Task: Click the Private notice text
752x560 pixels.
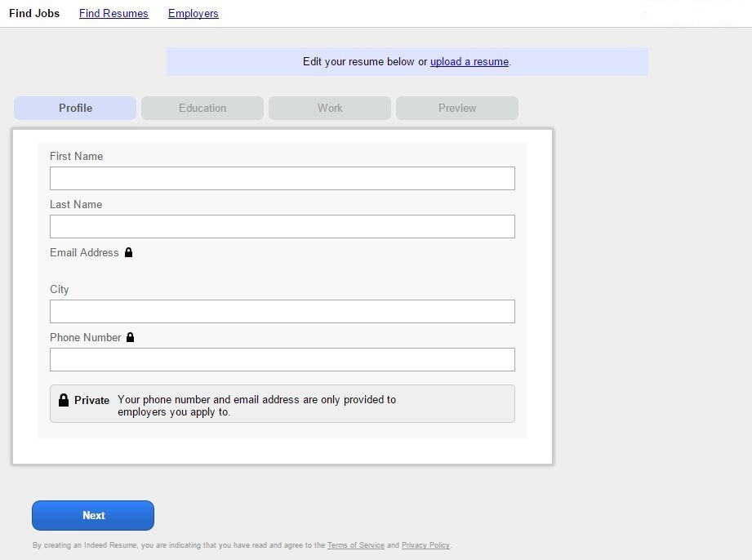Action: click(256, 406)
